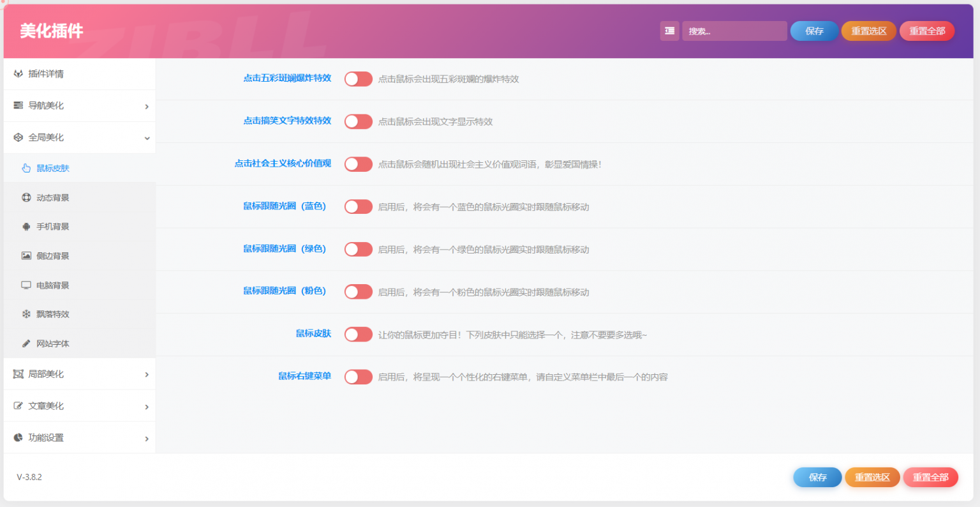Enable the 鼠标右键菜单 toggle
The width and height of the screenshot is (980, 507).
pos(359,377)
